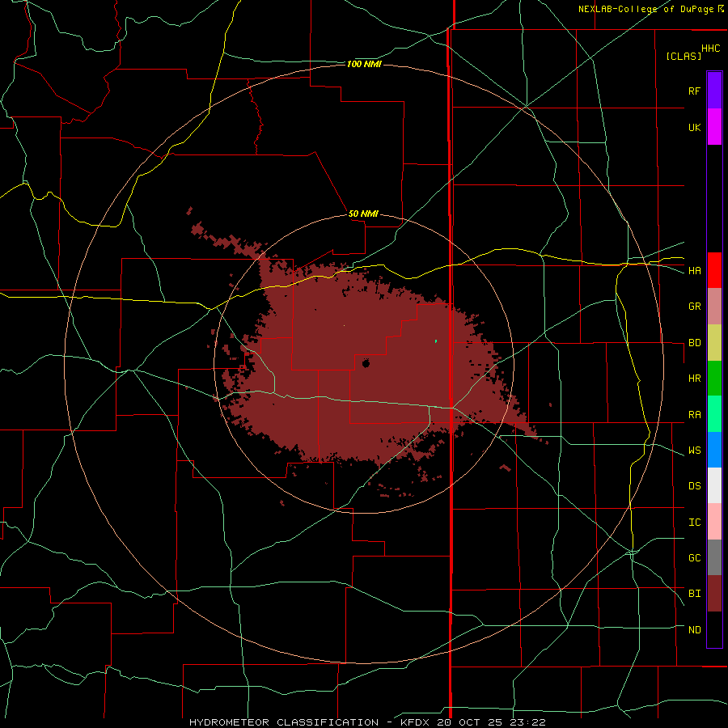Click the WS legend label
This screenshot has height=728, width=728.
point(694,451)
